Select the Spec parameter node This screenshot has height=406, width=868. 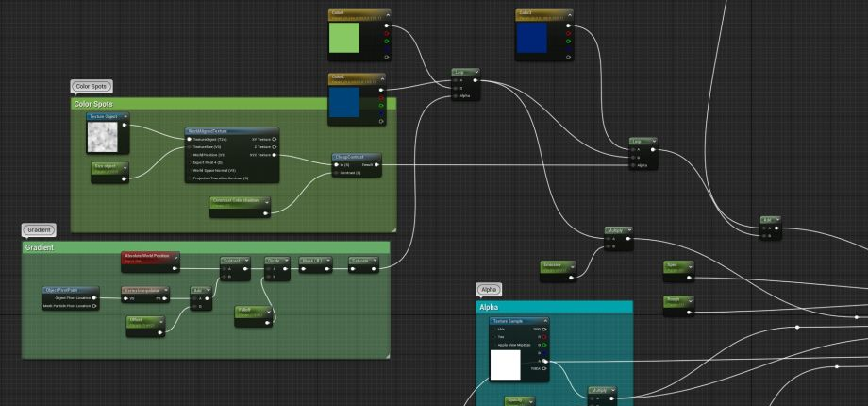678,271
